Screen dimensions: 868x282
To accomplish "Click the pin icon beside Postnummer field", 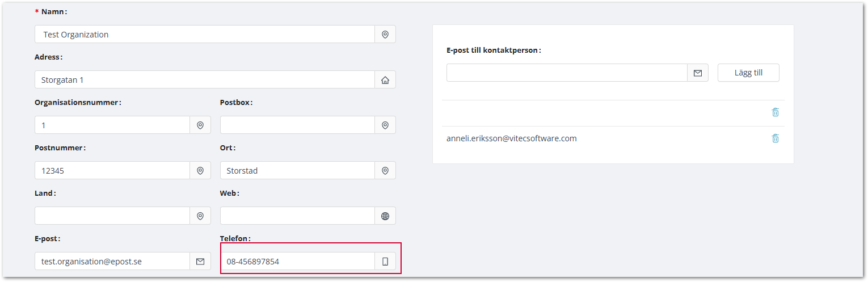I will pos(200,170).
